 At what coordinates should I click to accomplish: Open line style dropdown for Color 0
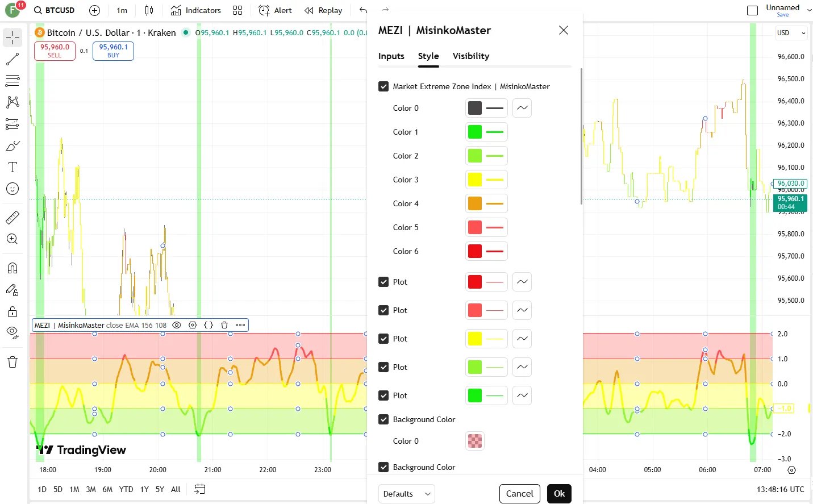click(522, 108)
